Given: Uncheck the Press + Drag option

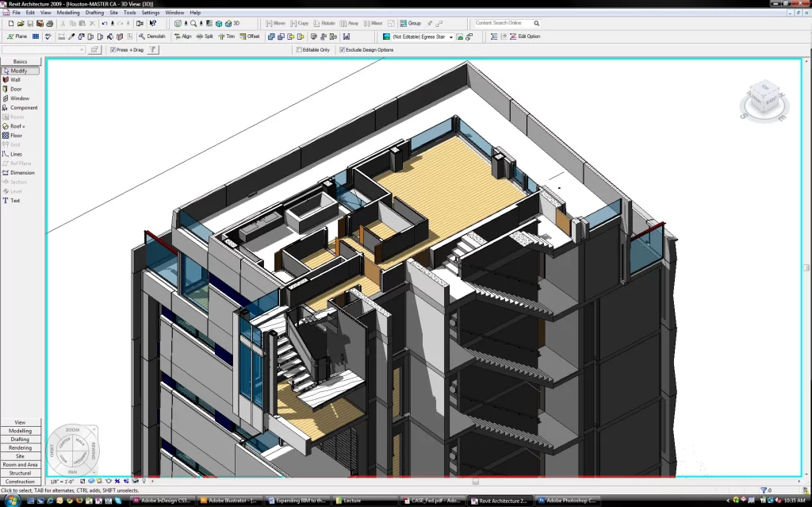Looking at the screenshot, I should 112,49.
